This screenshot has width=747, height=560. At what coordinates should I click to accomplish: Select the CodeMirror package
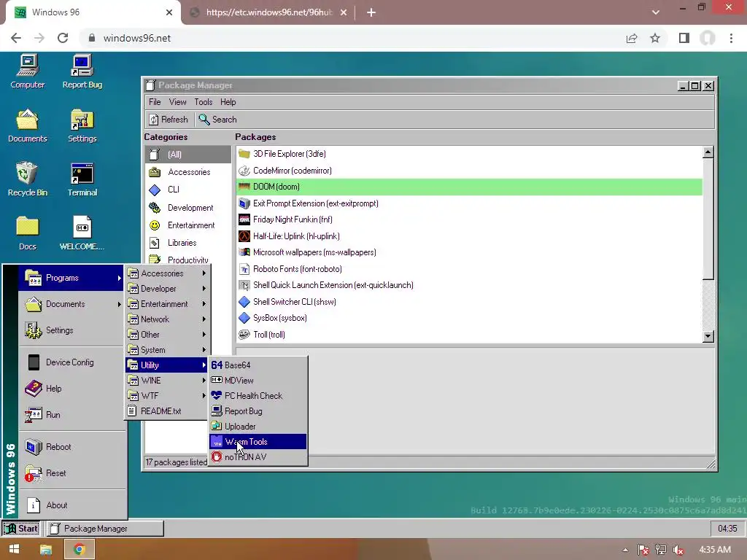coord(469,171)
